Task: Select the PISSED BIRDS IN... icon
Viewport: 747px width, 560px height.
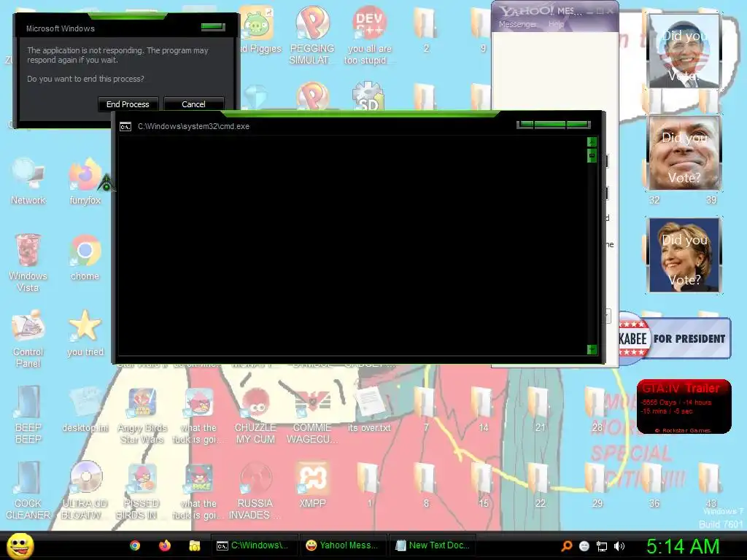Action: (142, 491)
